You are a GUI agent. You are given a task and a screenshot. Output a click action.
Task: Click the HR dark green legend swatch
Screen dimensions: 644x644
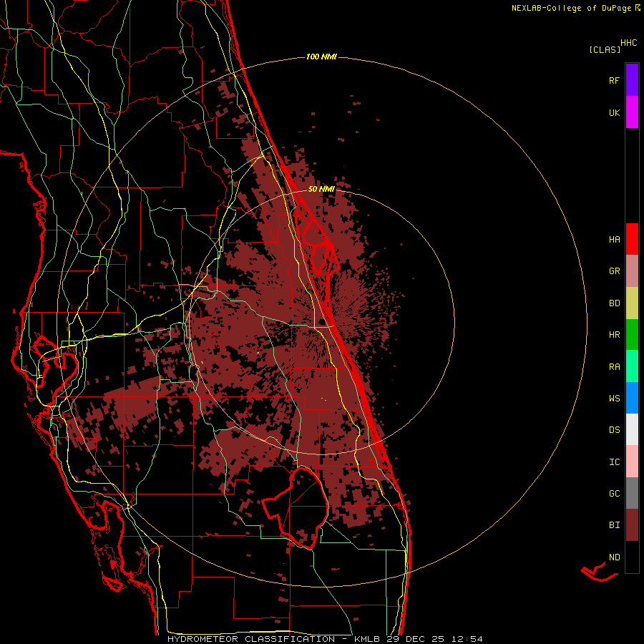pyautogui.click(x=632, y=335)
